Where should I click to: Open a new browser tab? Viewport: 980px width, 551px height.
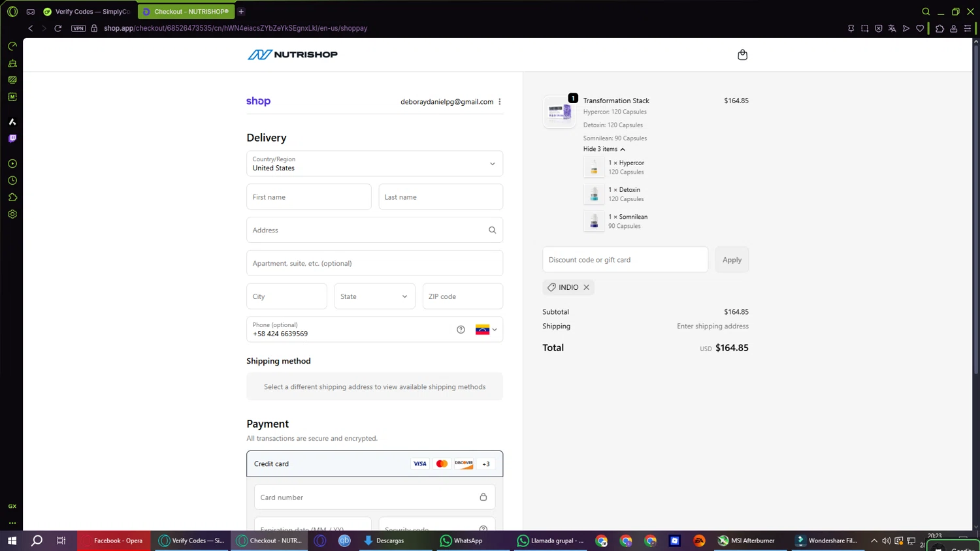241,11
